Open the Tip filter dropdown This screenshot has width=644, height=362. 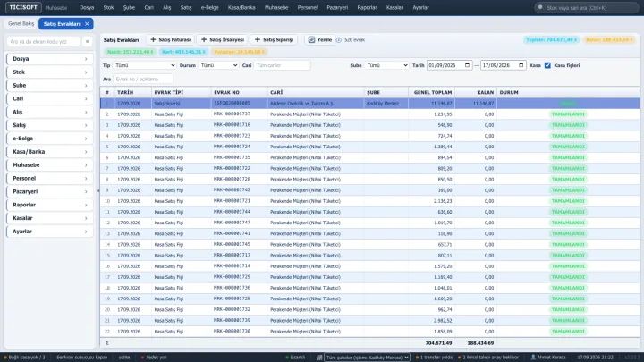[145, 65]
